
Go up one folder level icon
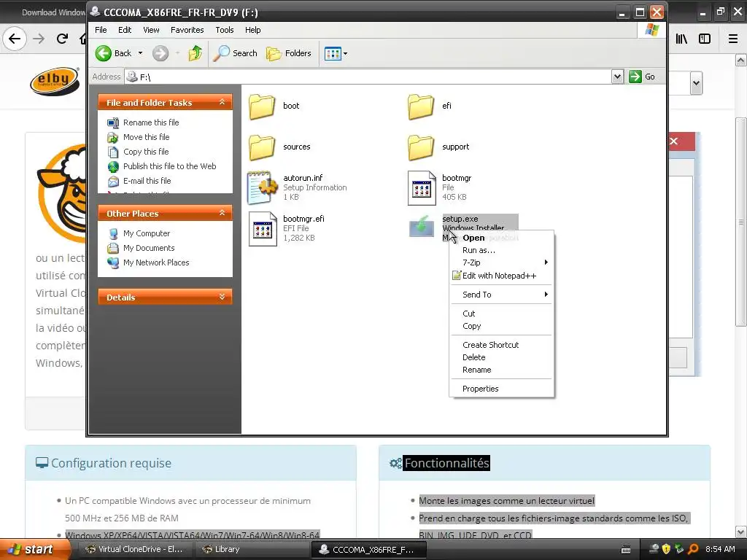[x=196, y=53]
